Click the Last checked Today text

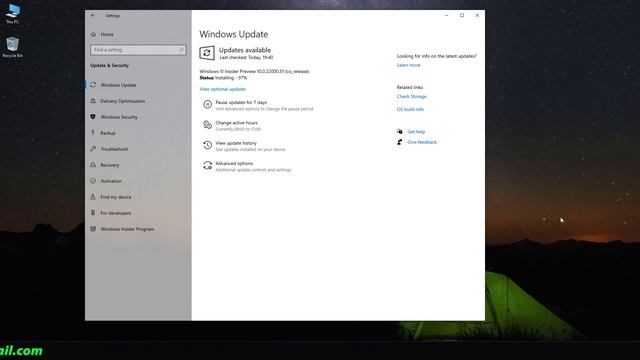[x=246, y=58]
